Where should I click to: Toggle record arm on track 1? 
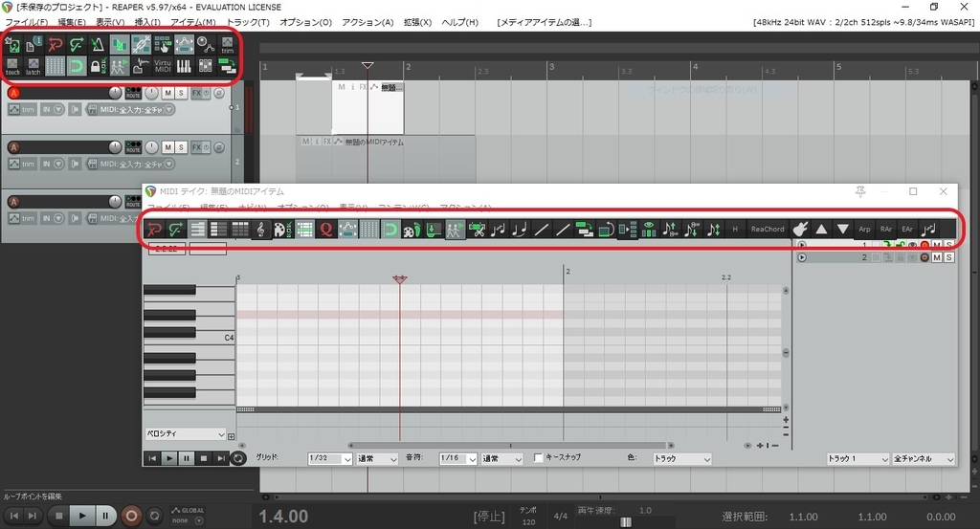pos(13,93)
